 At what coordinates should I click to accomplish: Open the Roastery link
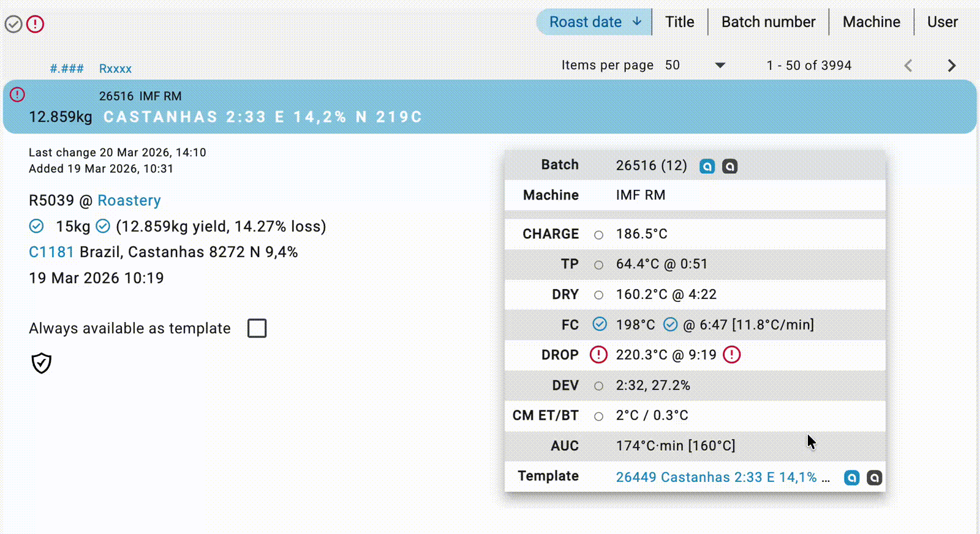(x=129, y=200)
